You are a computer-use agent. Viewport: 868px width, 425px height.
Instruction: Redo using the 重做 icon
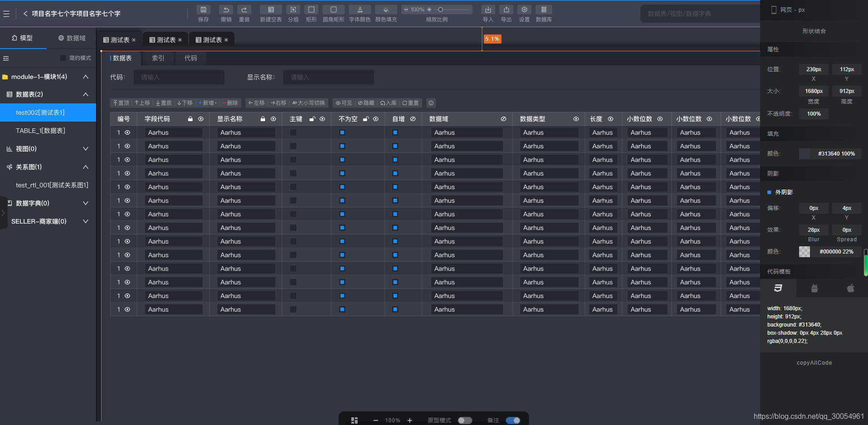click(244, 10)
